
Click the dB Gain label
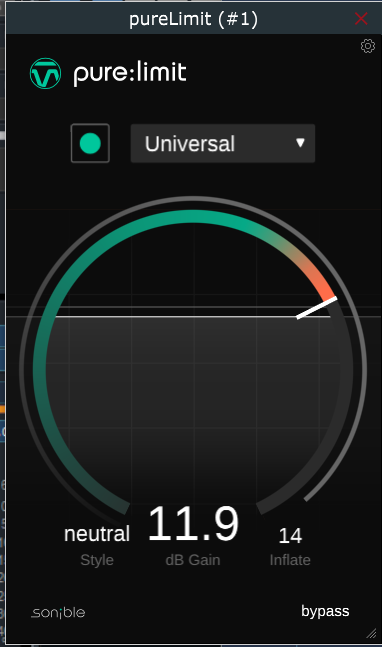(193, 560)
